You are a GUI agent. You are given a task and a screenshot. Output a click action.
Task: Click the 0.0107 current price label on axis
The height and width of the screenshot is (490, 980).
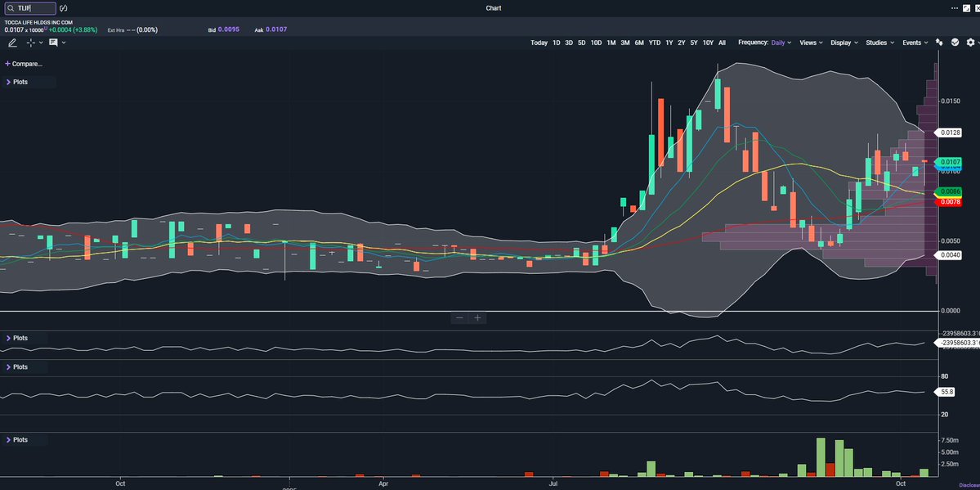(x=948, y=162)
